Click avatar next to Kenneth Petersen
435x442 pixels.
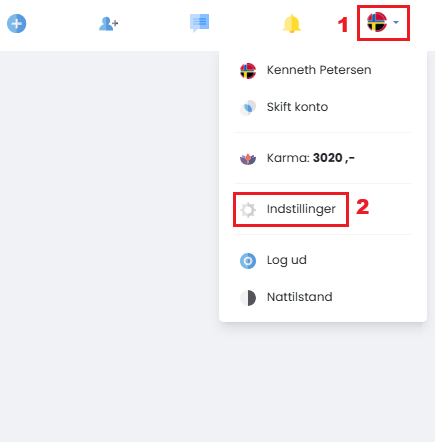pyautogui.click(x=248, y=71)
